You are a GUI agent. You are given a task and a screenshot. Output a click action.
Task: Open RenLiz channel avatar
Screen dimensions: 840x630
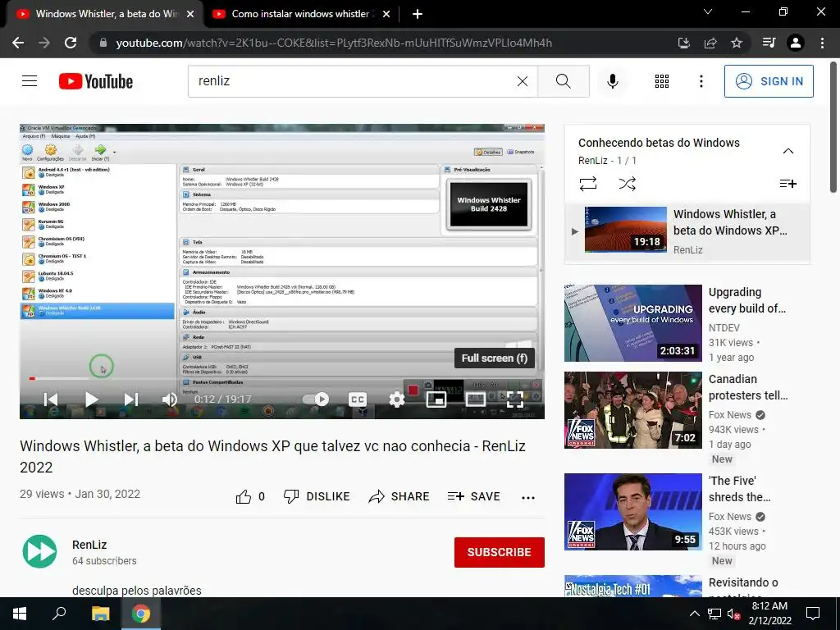click(x=39, y=551)
